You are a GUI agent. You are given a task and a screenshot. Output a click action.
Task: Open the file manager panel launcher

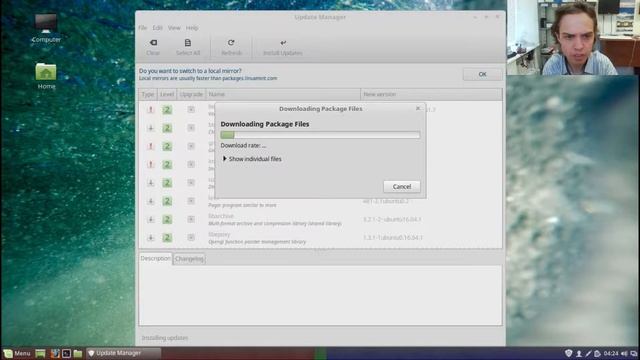[x=78, y=353]
